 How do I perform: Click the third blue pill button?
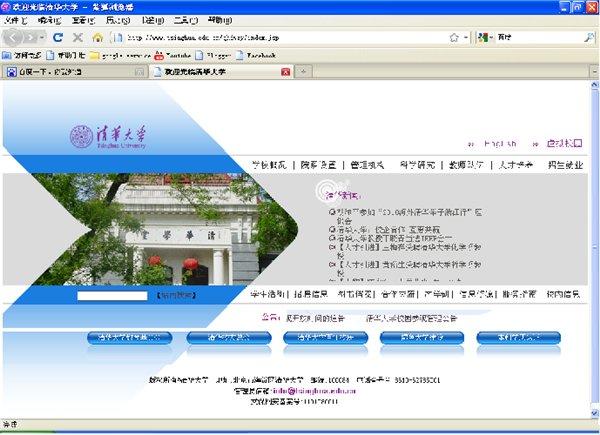click(326, 338)
